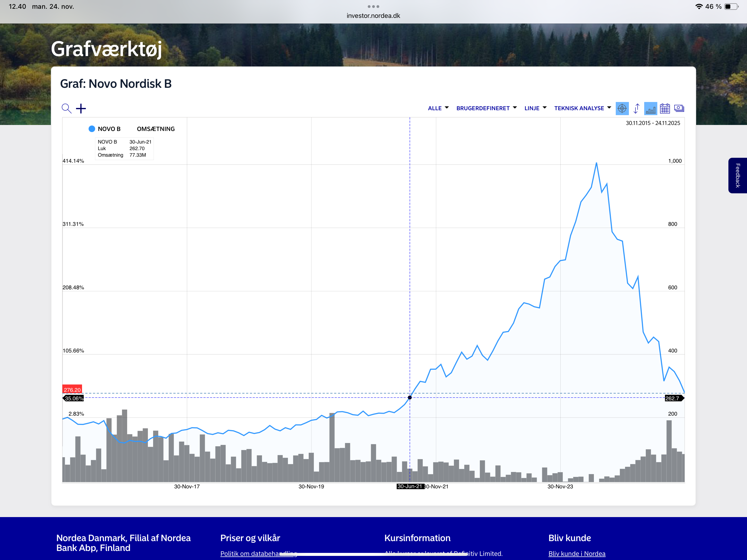This screenshot has height=560, width=747.
Task: Open the ALLE period dropdown
Action: click(438, 108)
